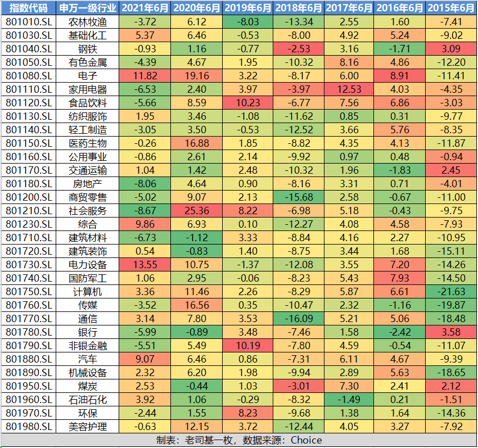Click the 机械设备 value -18.65
Viewport: 478px width, 448px height.
[451, 373]
